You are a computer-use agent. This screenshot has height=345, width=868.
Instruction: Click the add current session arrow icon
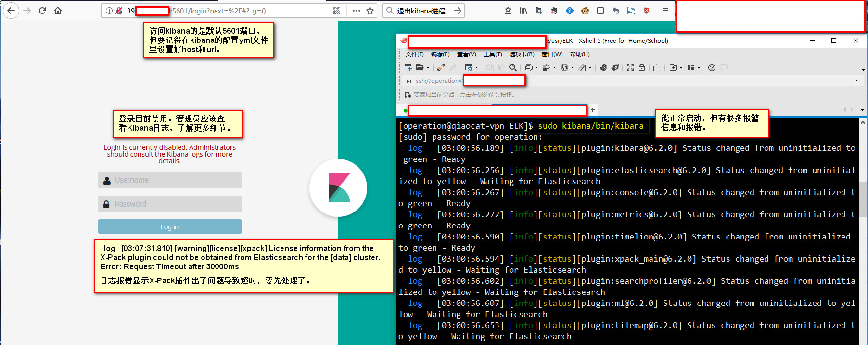pos(408,95)
